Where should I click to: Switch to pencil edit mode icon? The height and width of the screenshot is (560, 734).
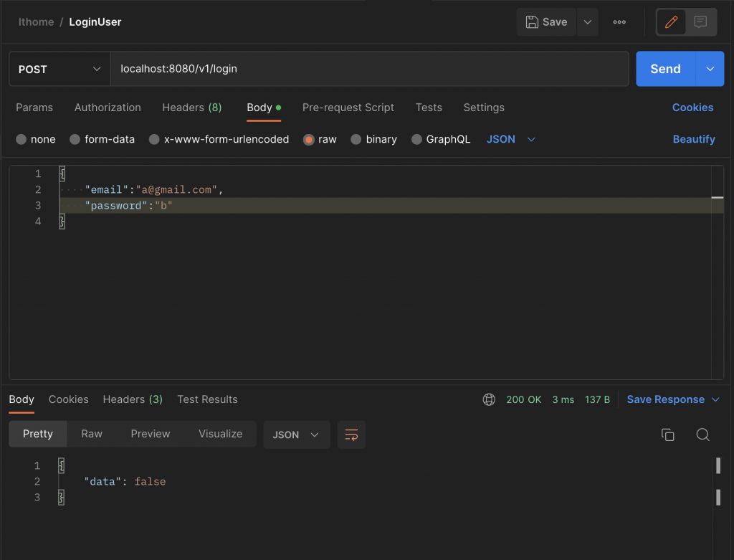(x=671, y=22)
